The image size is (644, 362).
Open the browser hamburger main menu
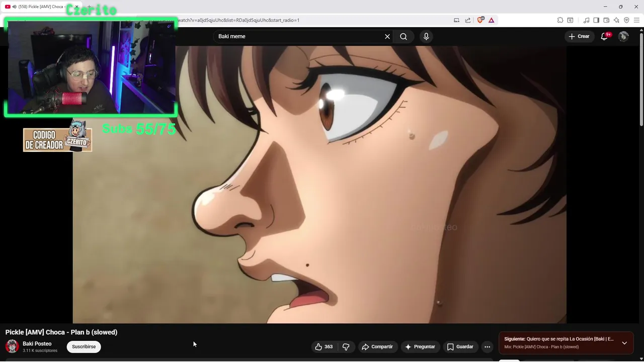[x=636, y=20]
